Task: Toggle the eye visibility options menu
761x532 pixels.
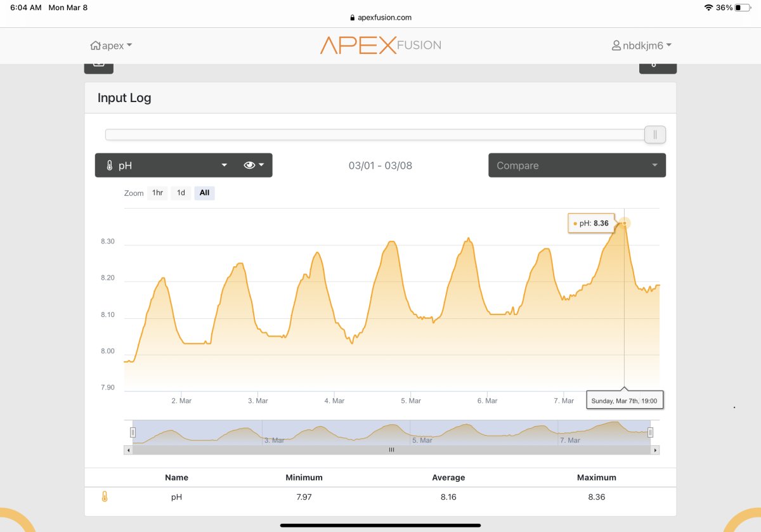Action: (254, 165)
